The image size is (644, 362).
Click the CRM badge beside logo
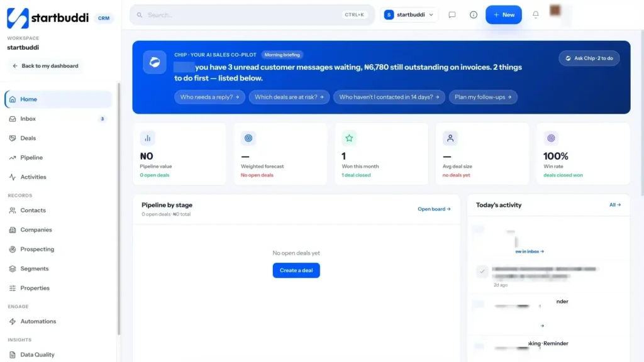tap(104, 18)
